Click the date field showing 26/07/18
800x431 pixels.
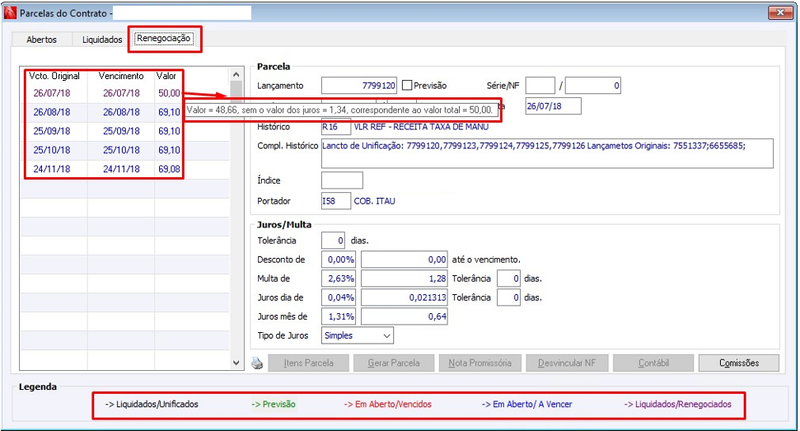click(553, 106)
